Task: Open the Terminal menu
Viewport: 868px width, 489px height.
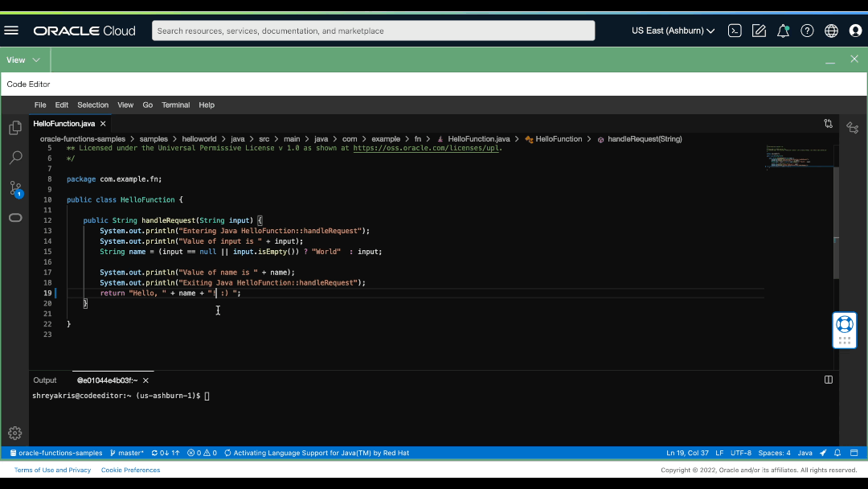Action: (175, 105)
